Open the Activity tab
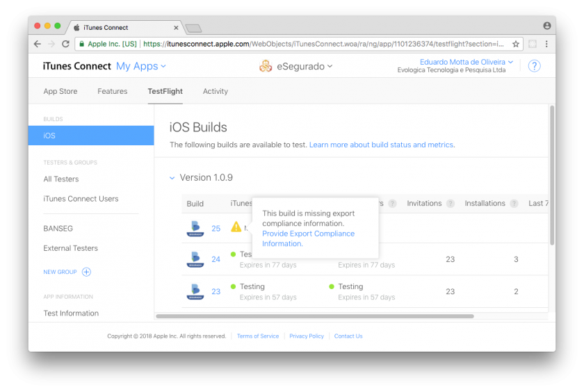This screenshot has width=584, height=392. click(216, 91)
